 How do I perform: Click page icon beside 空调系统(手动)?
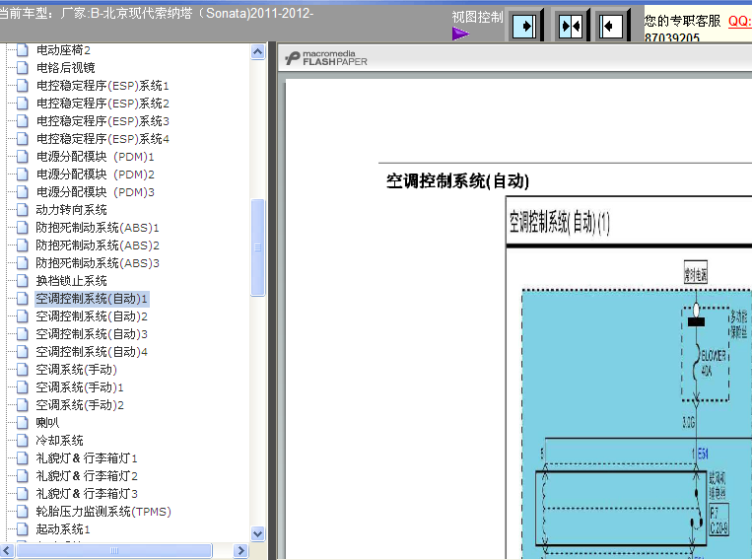22,370
